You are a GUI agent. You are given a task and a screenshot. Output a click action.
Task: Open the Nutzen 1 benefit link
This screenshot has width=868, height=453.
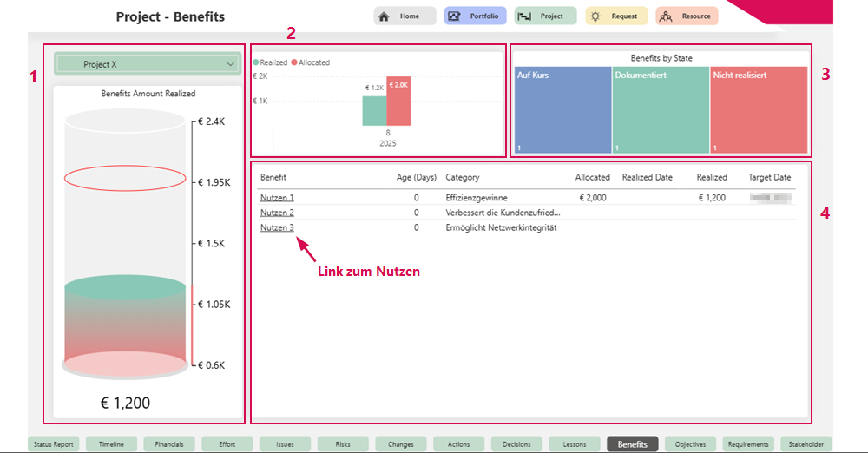click(277, 198)
